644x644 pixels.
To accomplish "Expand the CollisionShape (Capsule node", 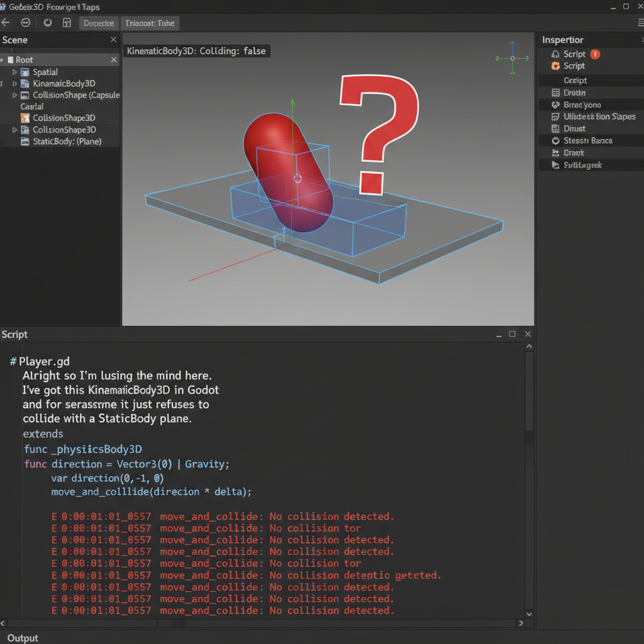I will pos(15,95).
